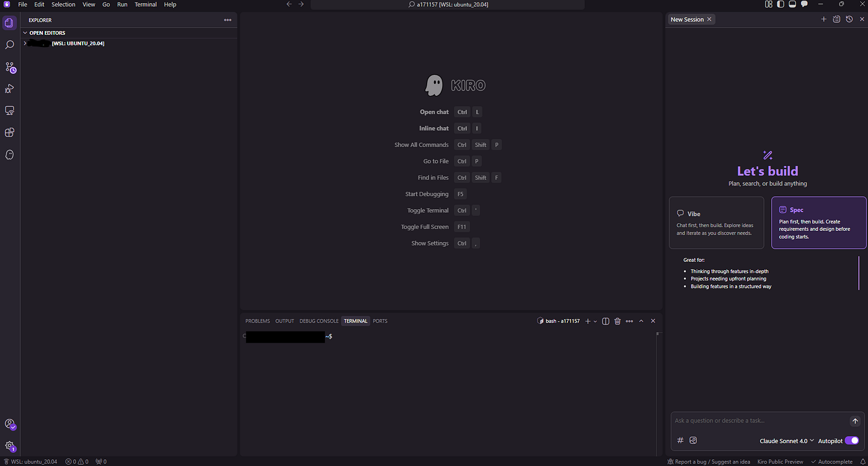
Task: Toggle the Autopilot switch
Action: click(851, 441)
